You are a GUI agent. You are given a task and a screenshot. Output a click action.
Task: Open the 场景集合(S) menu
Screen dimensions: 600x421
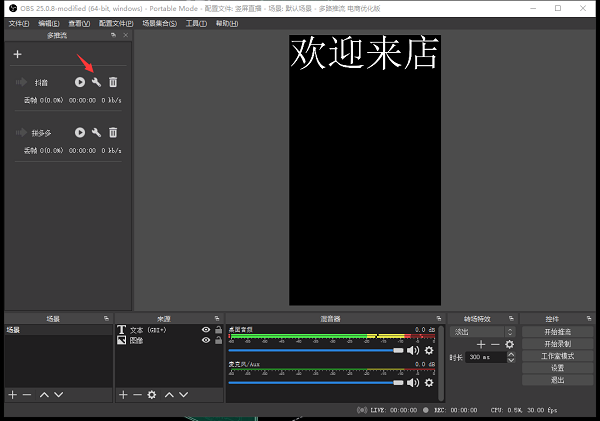(x=160, y=23)
